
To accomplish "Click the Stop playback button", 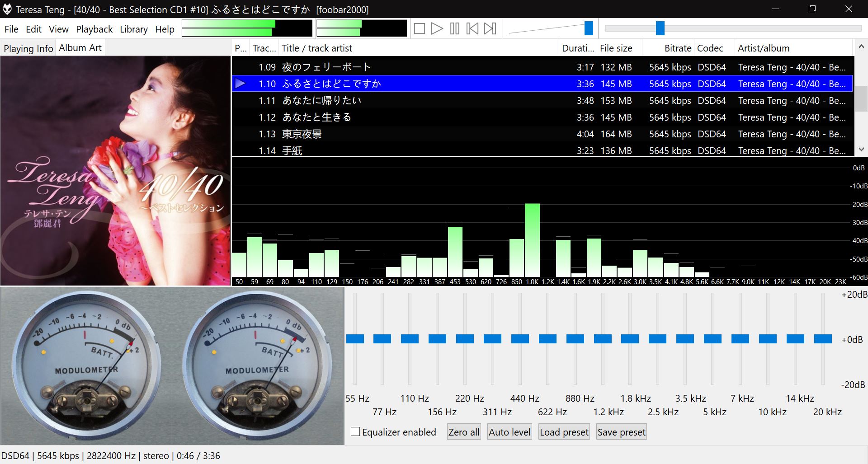I will 419,29.
